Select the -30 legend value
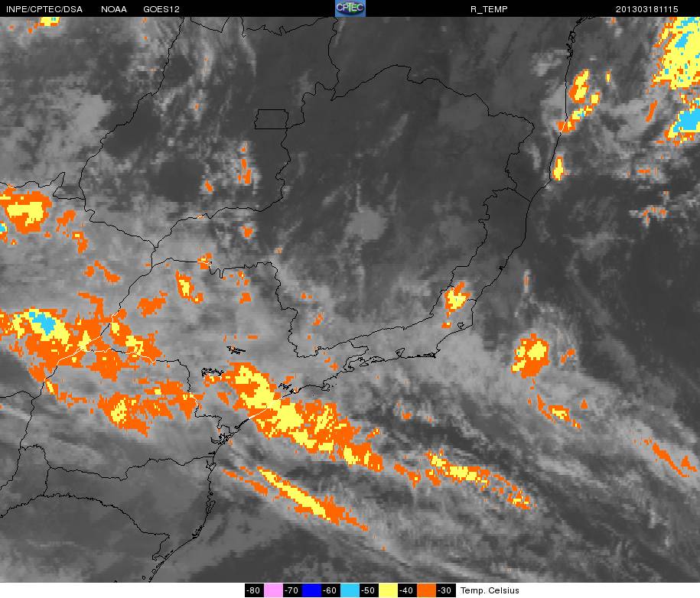Viewport: 700px width, 598px height. [x=446, y=590]
